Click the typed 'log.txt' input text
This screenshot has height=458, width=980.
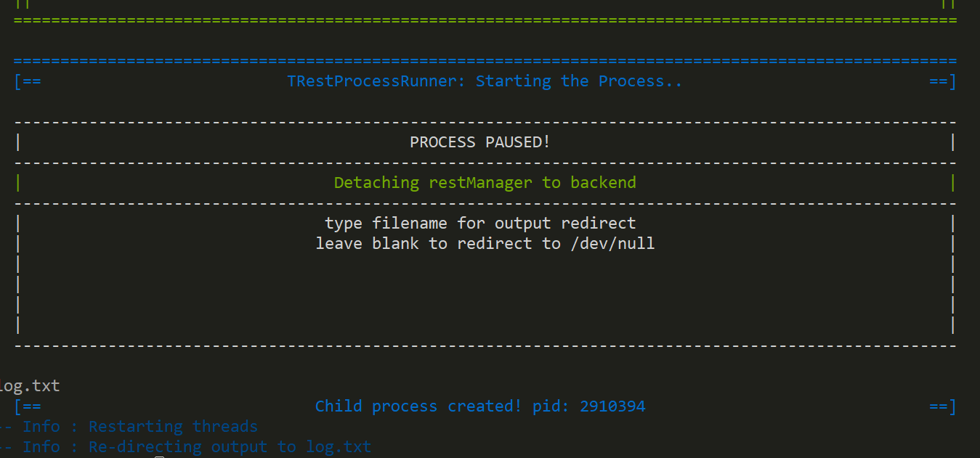(x=30, y=386)
